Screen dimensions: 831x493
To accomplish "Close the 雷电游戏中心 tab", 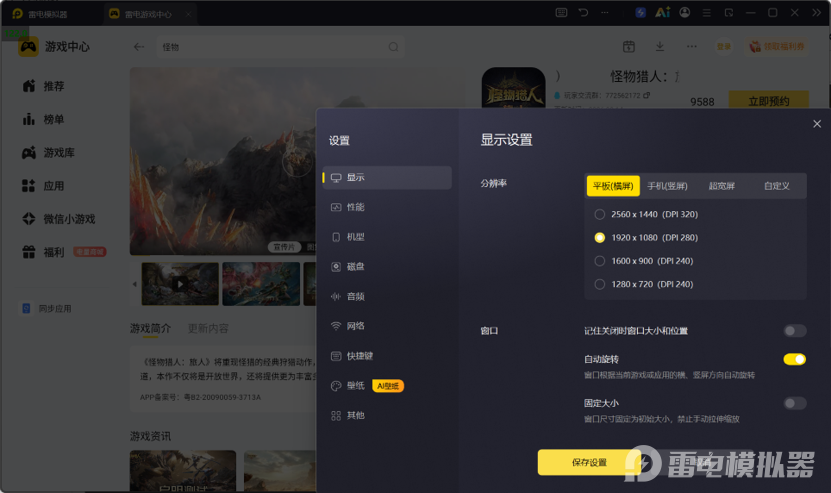I will (188, 14).
